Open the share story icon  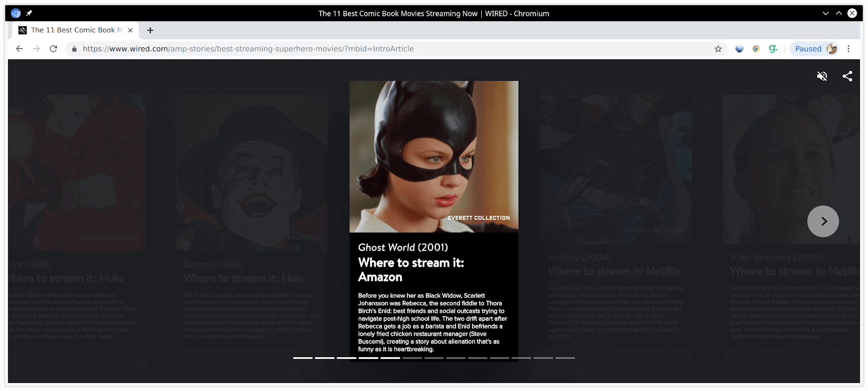(x=847, y=76)
